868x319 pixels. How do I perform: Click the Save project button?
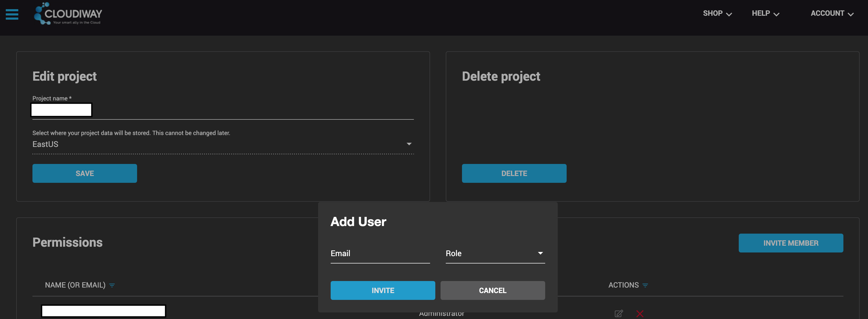click(84, 173)
